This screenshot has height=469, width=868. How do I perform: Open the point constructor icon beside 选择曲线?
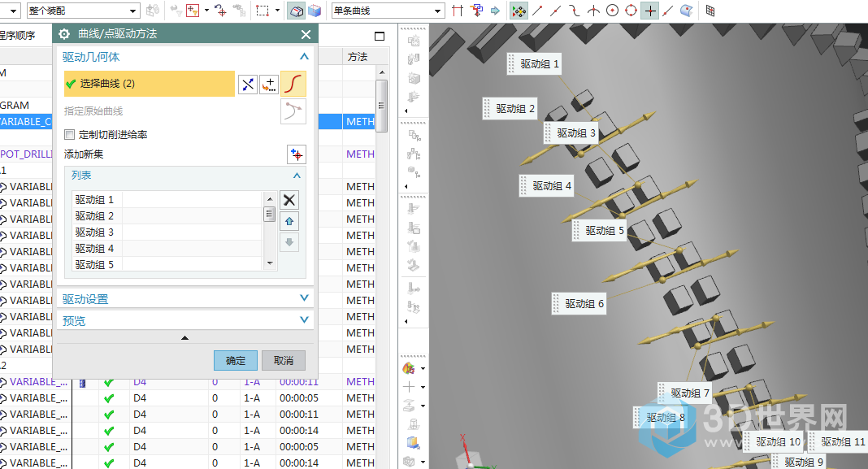(x=269, y=84)
